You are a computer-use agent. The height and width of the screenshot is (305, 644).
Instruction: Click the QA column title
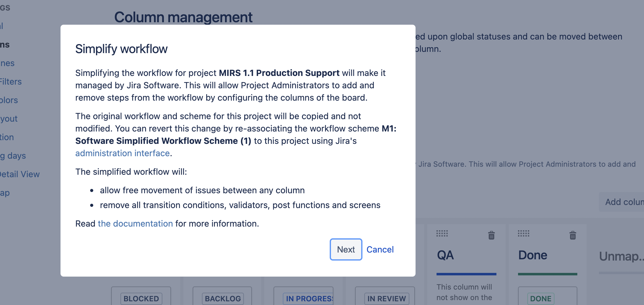tap(445, 255)
